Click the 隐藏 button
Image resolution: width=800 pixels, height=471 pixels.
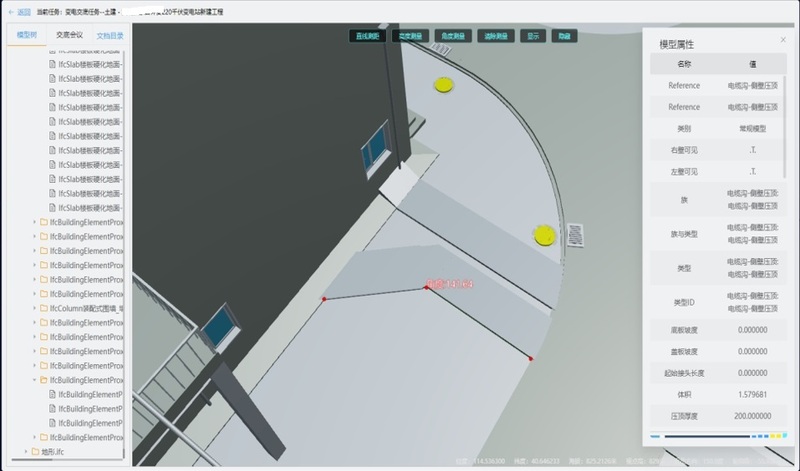coord(564,36)
